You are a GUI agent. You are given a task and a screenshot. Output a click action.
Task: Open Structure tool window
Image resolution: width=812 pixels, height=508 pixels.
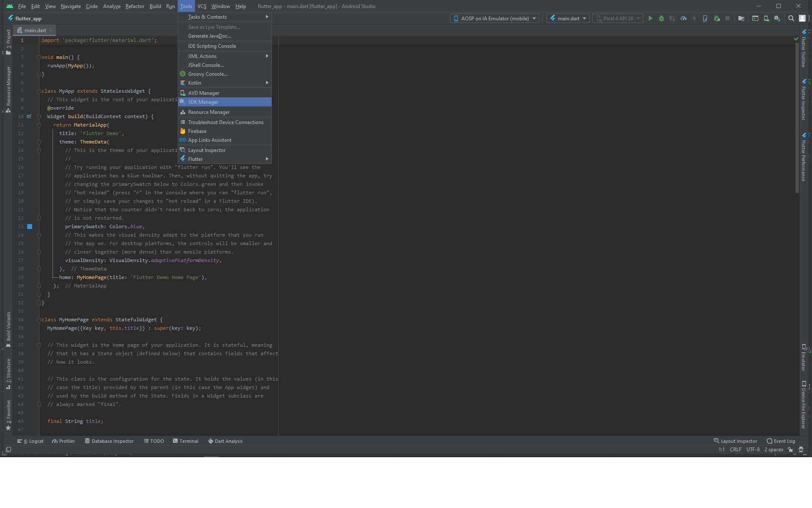[x=8, y=374]
